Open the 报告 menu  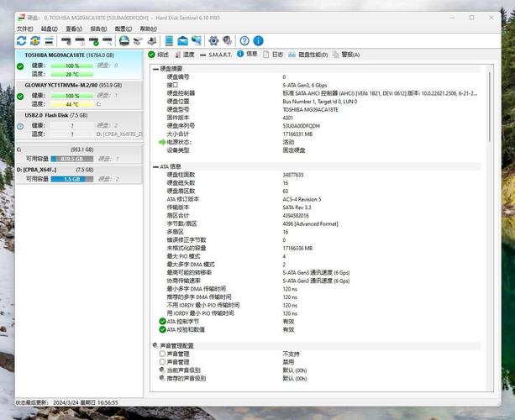click(98, 29)
